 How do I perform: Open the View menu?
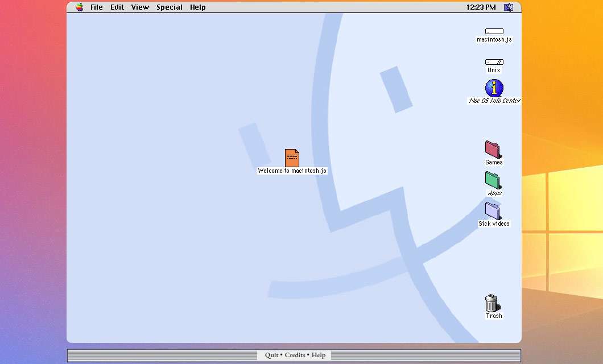[x=140, y=7]
